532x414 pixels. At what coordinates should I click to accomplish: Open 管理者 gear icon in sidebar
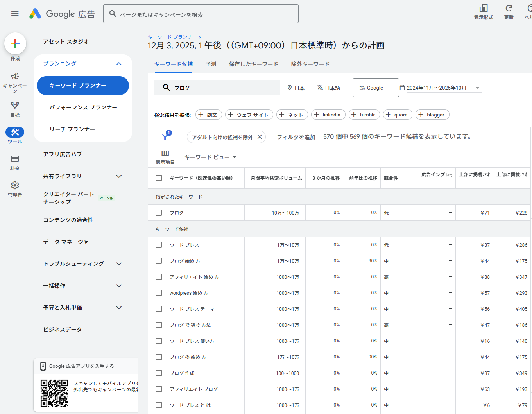pyautogui.click(x=15, y=185)
